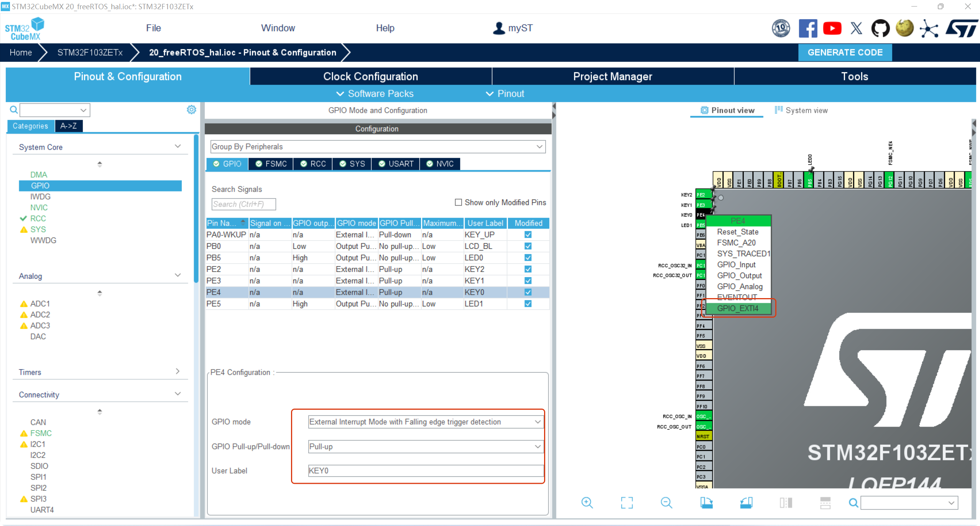Open the settings gear in categories panel

click(x=191, y=110)
